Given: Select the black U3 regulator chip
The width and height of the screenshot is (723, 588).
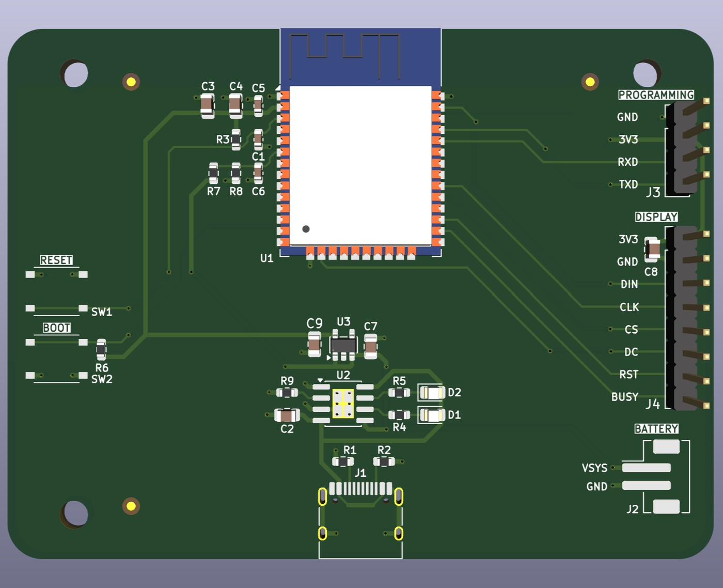Looking at the screenshot, I should [x=343, y=345].
